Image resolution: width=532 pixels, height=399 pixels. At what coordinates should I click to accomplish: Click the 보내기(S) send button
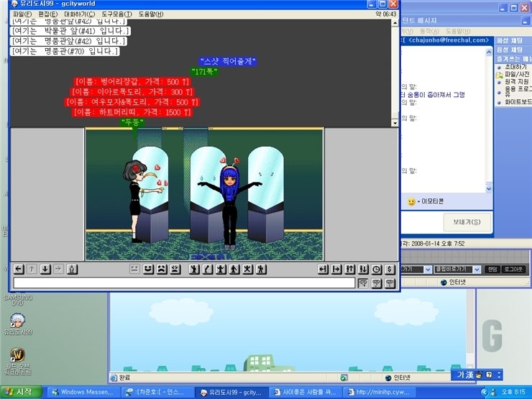click(x=467, y=221)
